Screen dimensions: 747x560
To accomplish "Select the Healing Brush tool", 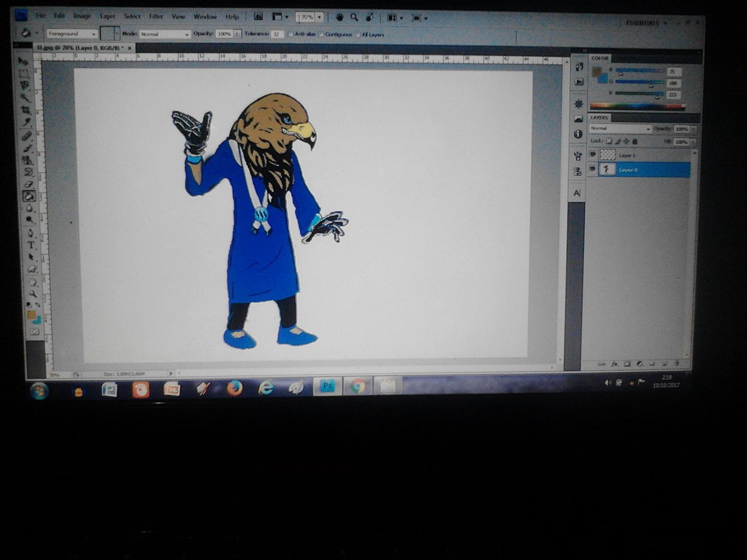I will coord(27,136).
